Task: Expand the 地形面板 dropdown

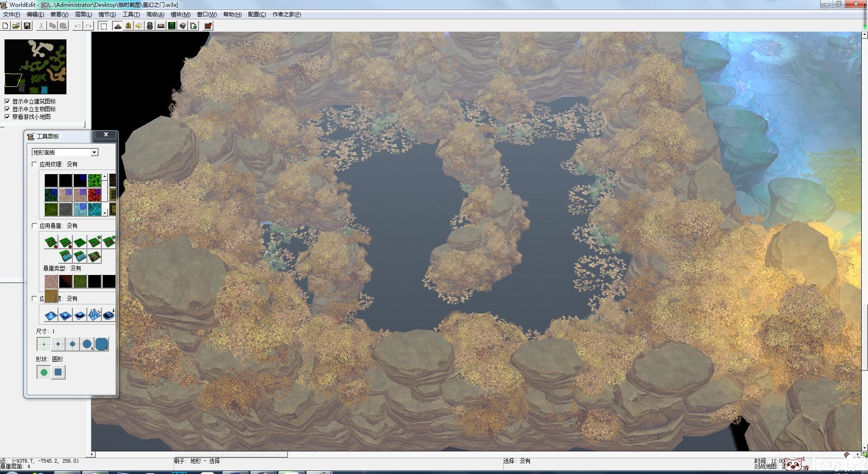Action: pyautogui.click(x=94, y=152)
